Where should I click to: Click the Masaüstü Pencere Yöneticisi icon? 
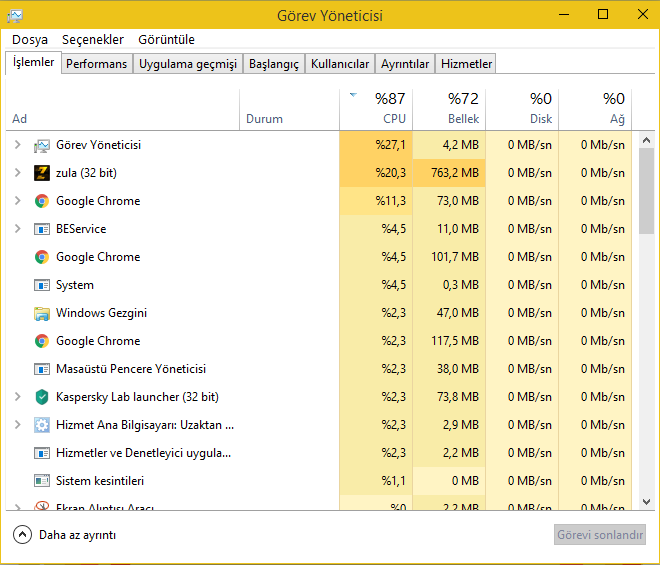pyautogui.click(x=42, y=369)
